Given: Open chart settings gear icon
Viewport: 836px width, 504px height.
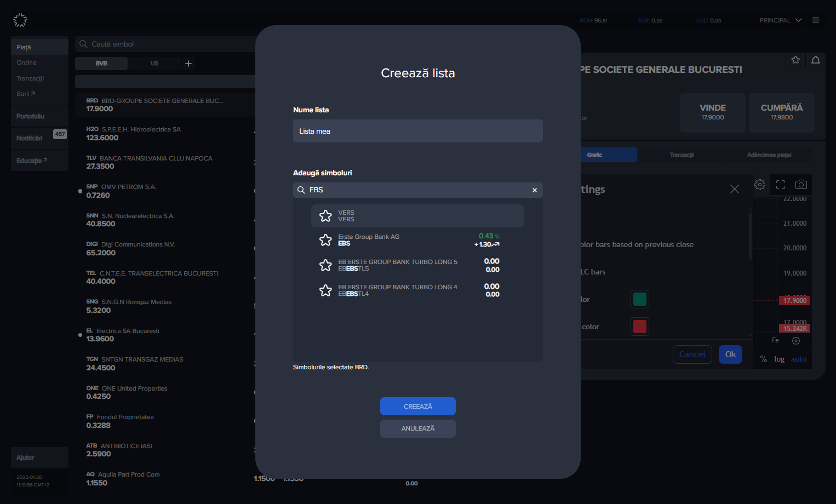Looking at the screenshot, I should (760, 185).
